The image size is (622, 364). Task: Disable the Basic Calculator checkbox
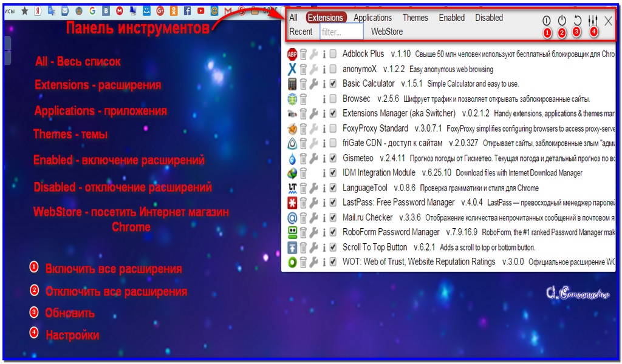click(333, 84)
